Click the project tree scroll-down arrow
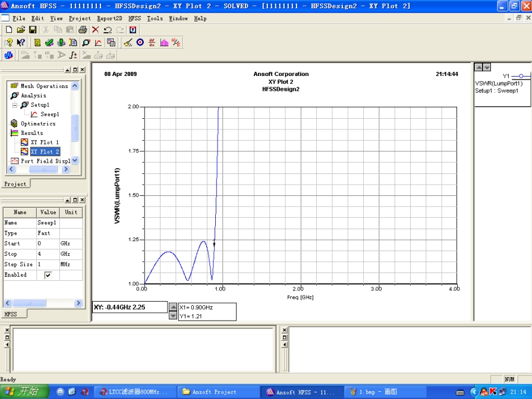 click(75, 160)
